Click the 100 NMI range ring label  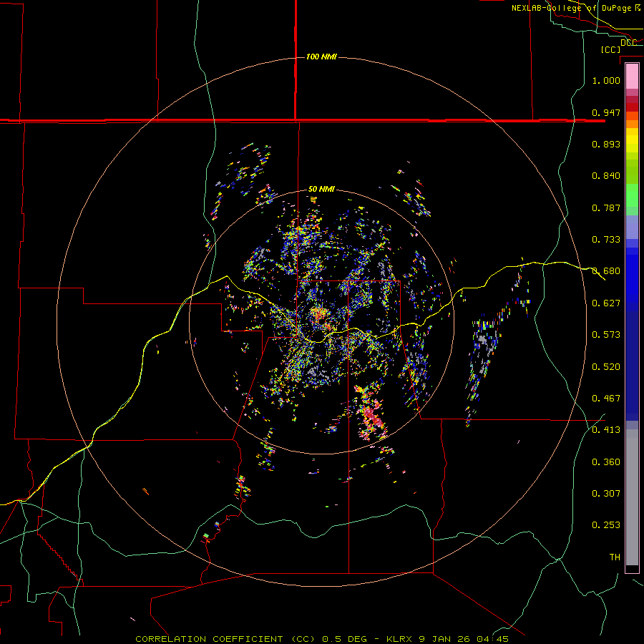(x=321, y=57)
